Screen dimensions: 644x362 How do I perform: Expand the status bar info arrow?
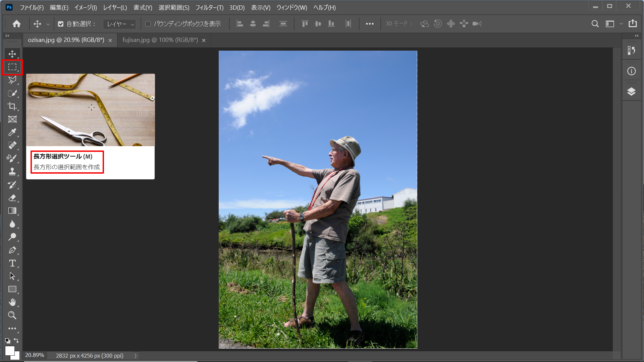tap(136, 356)
